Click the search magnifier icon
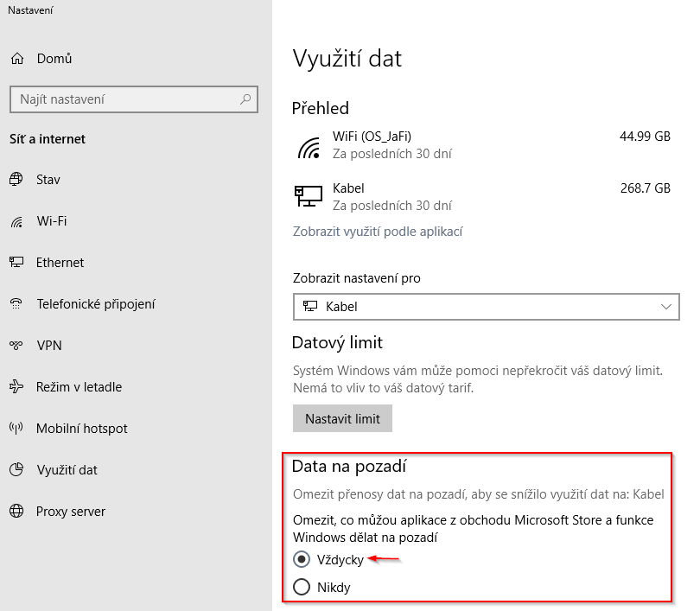 245,99
